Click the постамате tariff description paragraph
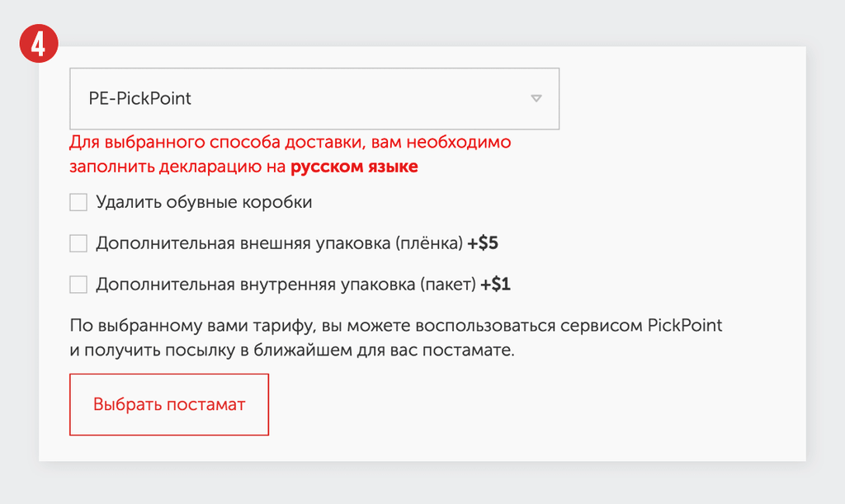Screen dimensions: 845x504 click(396, 337)
